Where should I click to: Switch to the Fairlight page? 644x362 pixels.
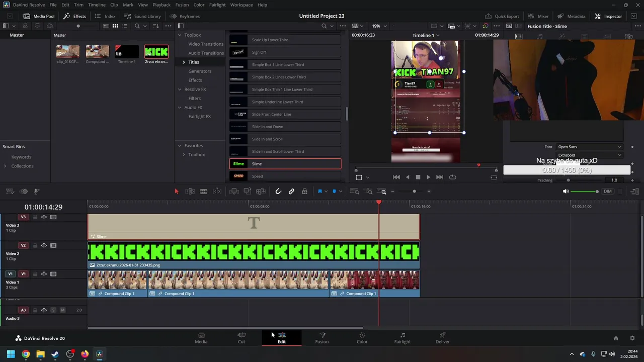coord(402,338)
